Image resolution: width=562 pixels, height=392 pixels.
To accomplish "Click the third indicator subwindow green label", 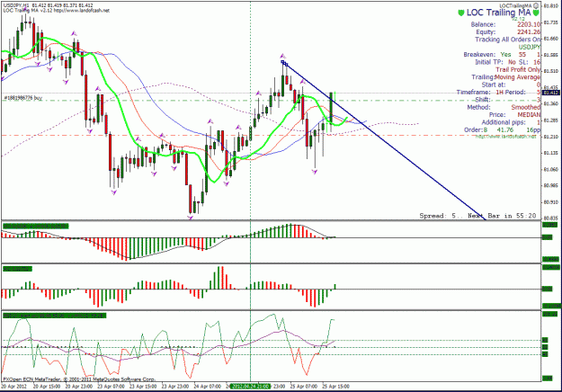I will coord(55,316).
